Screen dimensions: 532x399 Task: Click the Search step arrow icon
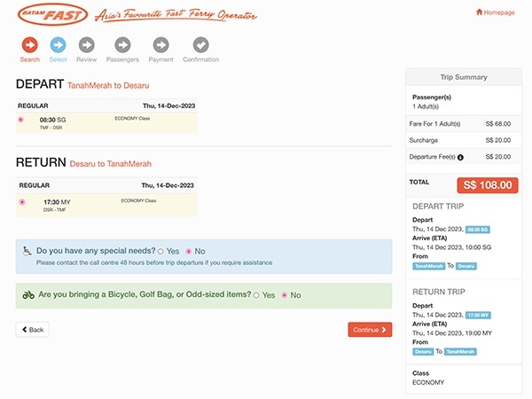(x=29, y=44)
